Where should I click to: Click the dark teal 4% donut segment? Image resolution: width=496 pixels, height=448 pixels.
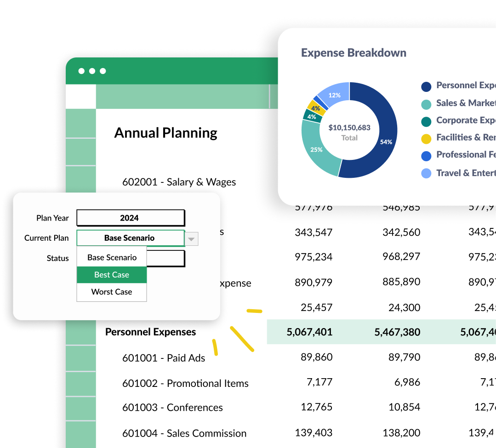[312, 116]
